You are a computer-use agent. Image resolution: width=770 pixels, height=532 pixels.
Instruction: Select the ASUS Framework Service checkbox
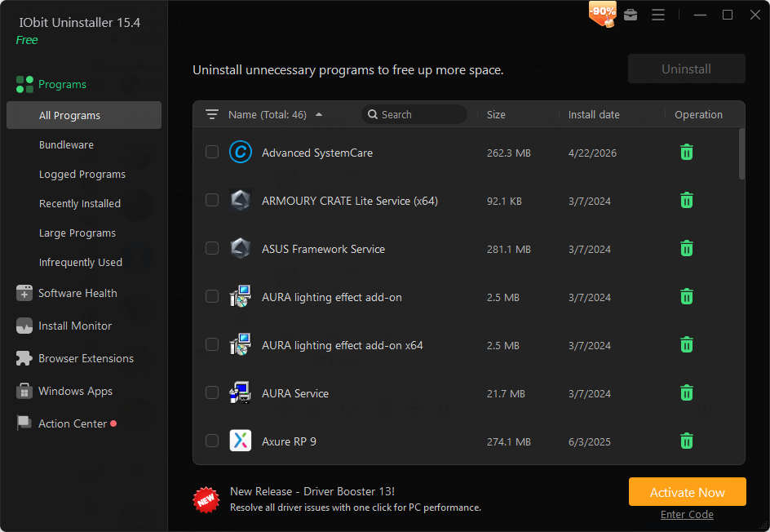tap(212, 248)
